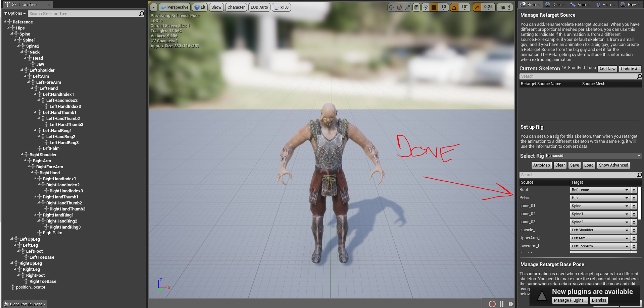Click the Show Advanced button
Screen dimensions: 644x308
[613, 165]
